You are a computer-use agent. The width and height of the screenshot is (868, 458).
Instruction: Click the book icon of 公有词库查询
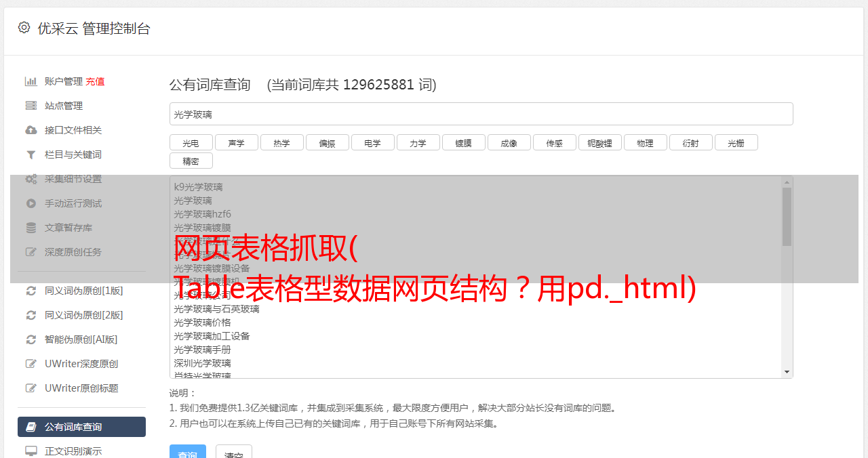tap(31, 427)
